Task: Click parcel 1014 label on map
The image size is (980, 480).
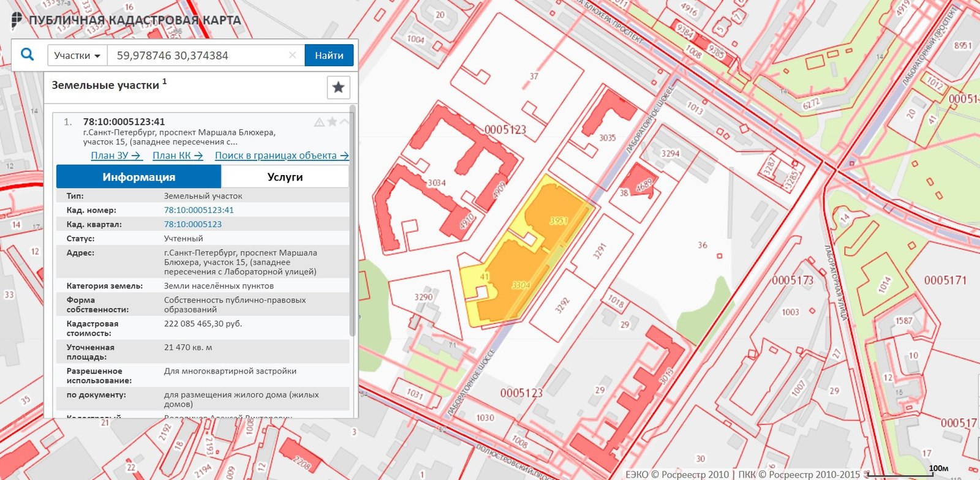Action: [884, 285]
